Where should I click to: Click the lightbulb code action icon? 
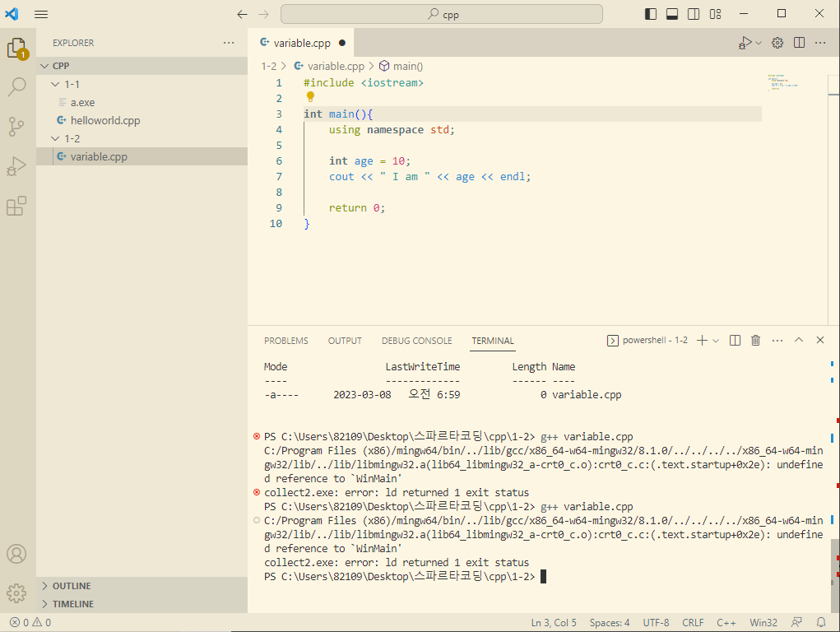[310, 96]
